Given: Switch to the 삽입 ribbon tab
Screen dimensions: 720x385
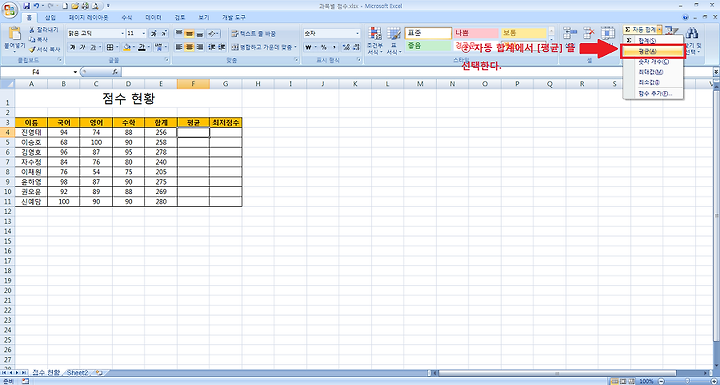Looking at the screenshot, I should click(50, 17).
